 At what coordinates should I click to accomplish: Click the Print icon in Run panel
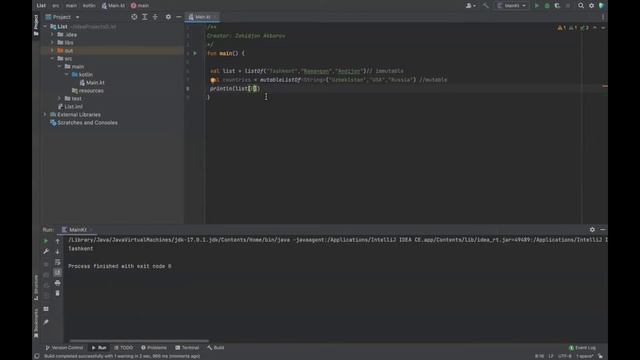[58, 283]
